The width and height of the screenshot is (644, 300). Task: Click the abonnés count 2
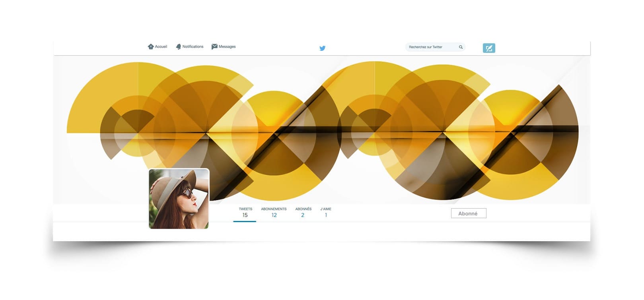[x=303, y=215]
